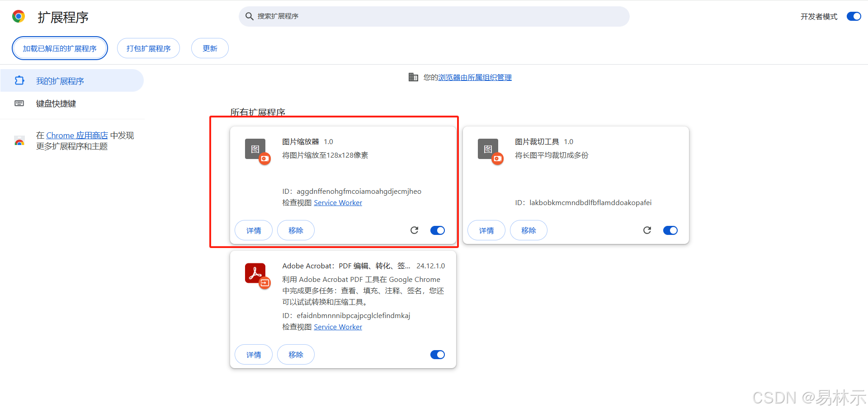Click version number 24.12.1.0
This screenshot has height=412, width=868.
pyautogui.click(x=430, y=266)
